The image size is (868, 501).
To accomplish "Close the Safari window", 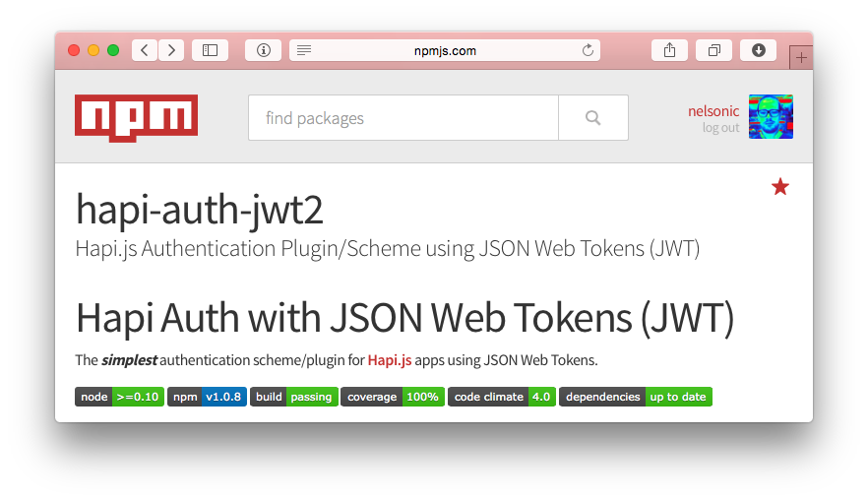I will tap(74, 50).
